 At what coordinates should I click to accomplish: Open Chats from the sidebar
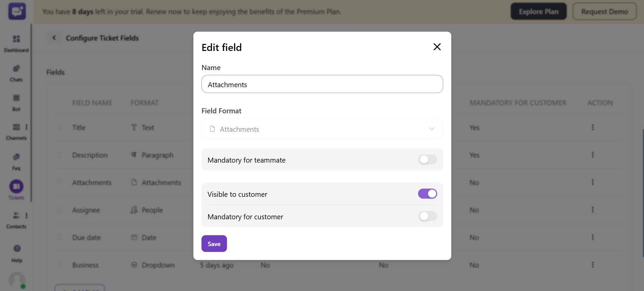tap(16, 69)
